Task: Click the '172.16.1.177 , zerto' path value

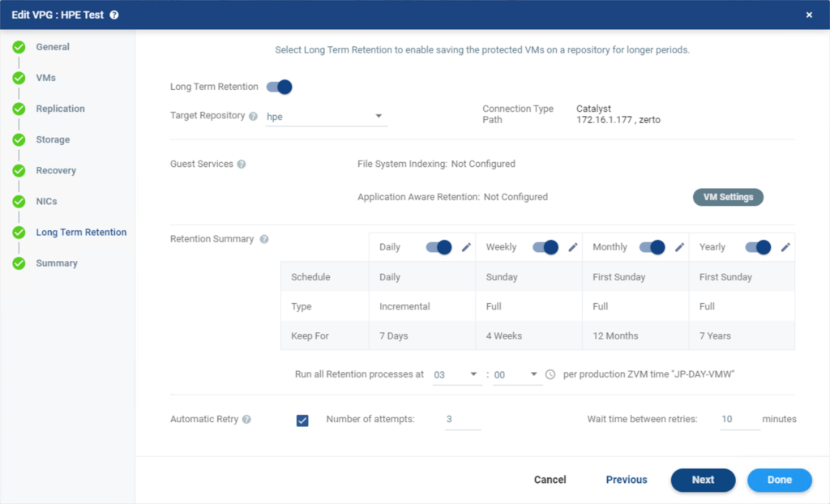Action: (x=618, y=120)
